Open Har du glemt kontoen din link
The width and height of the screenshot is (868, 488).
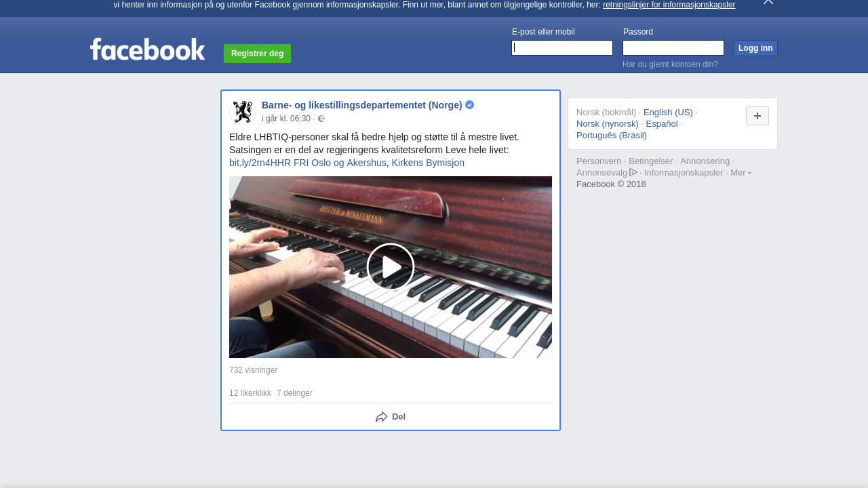(670, 64)
